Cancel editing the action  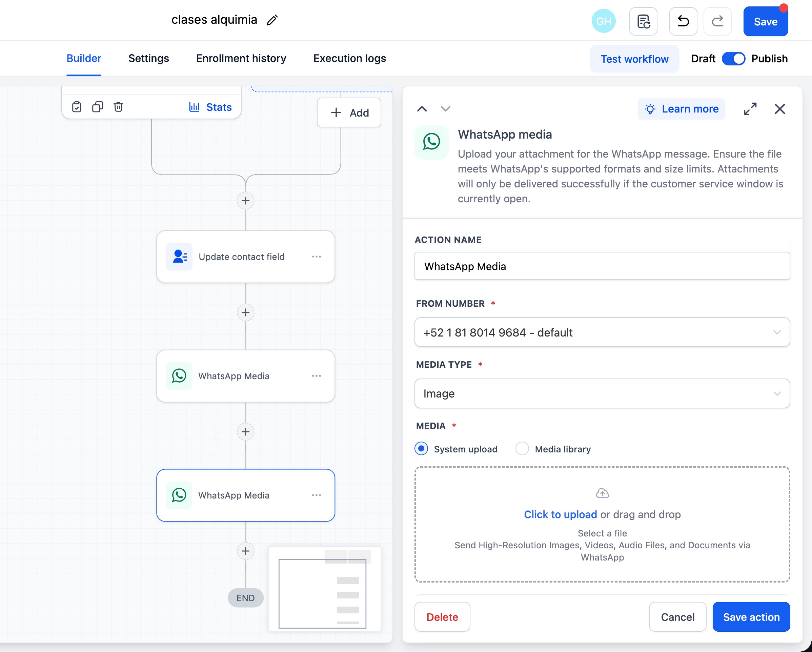pyautogui.click(x=677, y=617)
